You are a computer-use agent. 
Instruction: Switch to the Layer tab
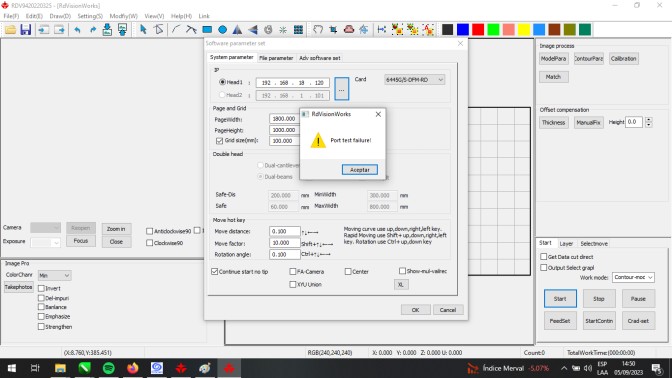[x=566, y=243]
